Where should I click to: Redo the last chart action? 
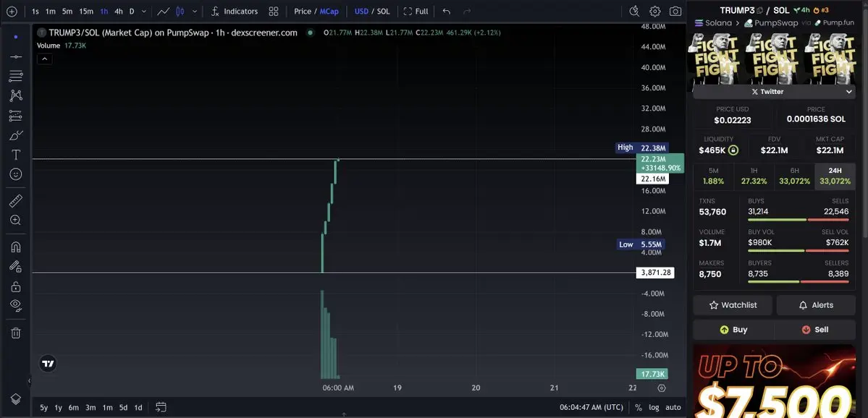click(467, 11)
